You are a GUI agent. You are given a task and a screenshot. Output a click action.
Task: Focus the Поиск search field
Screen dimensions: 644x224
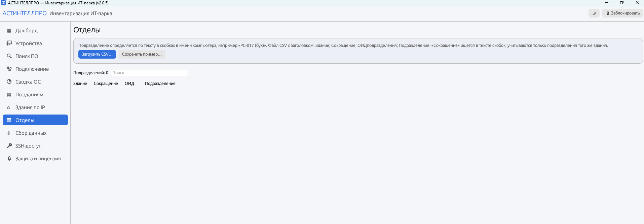coord(149,73)
